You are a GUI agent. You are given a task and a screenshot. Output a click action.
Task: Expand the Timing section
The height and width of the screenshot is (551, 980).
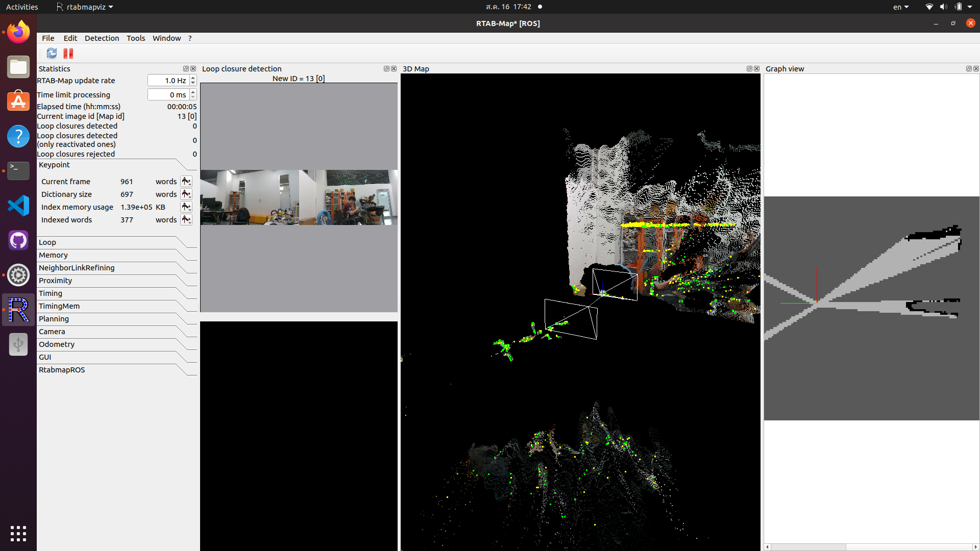pos(117,293)
